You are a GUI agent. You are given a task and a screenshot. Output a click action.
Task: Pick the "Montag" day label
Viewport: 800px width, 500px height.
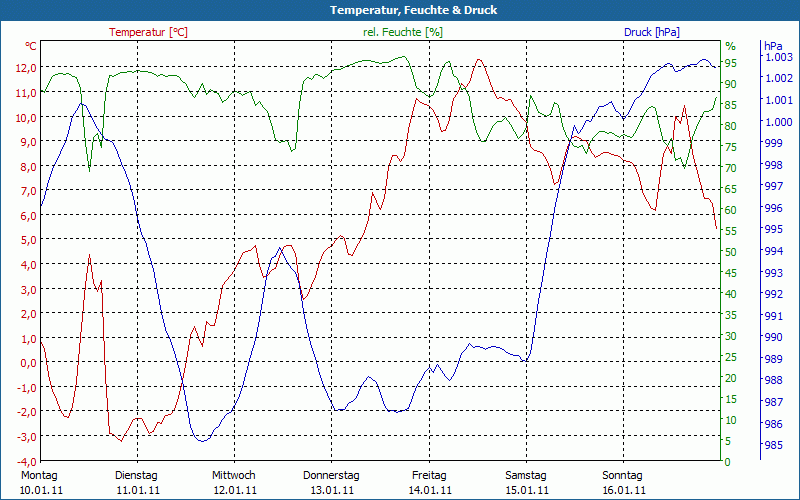[39, 475]
